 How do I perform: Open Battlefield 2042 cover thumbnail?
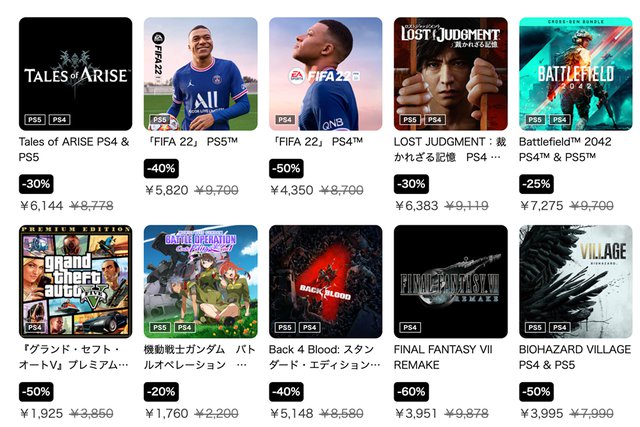click(x=576, y=74)
